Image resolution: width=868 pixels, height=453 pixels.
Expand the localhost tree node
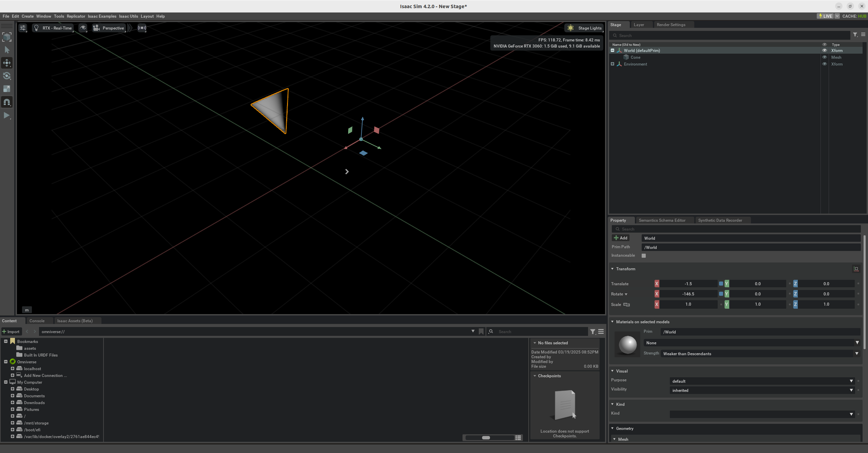click(x=13, y=368)
